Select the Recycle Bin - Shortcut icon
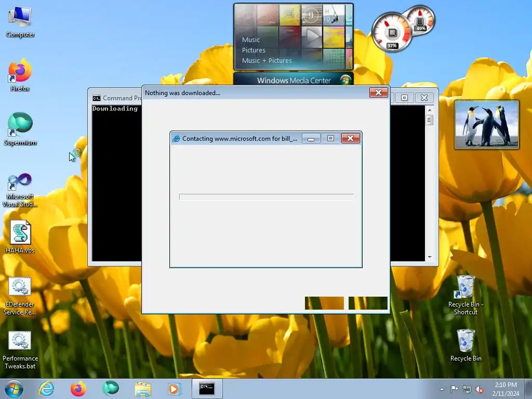 point(465,295)
